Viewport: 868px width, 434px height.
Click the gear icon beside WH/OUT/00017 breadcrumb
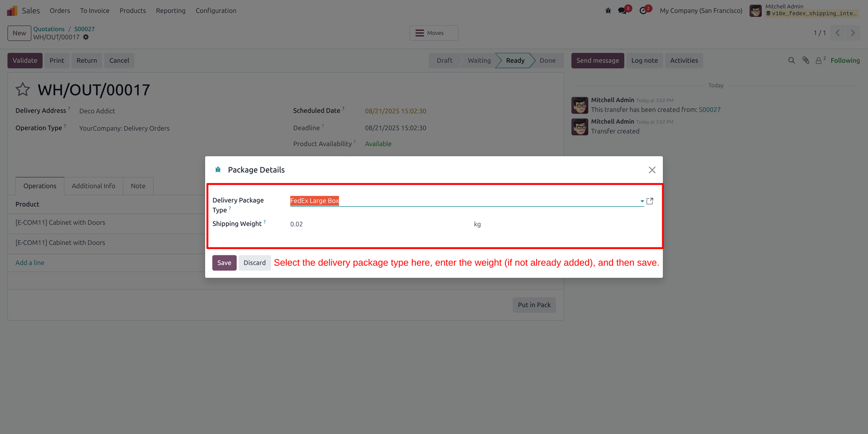[x=86, y=37]
